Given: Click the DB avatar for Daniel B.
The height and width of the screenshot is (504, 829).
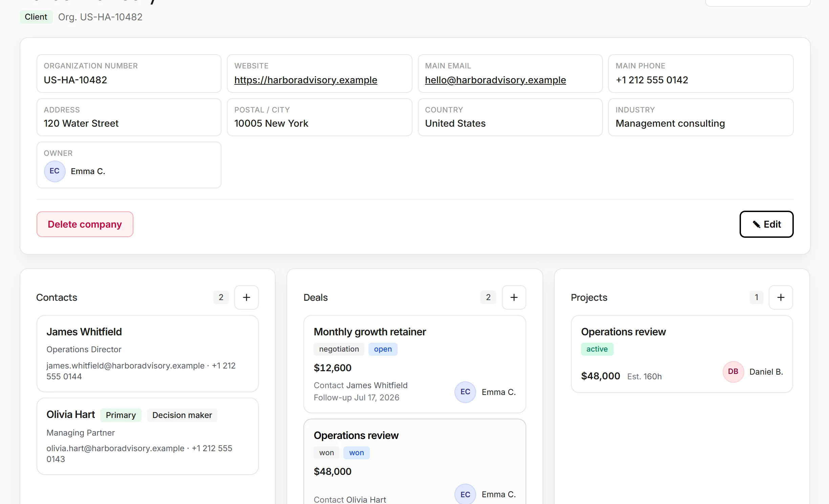Looking at the screenshot, I should click(x=733, y=372).
